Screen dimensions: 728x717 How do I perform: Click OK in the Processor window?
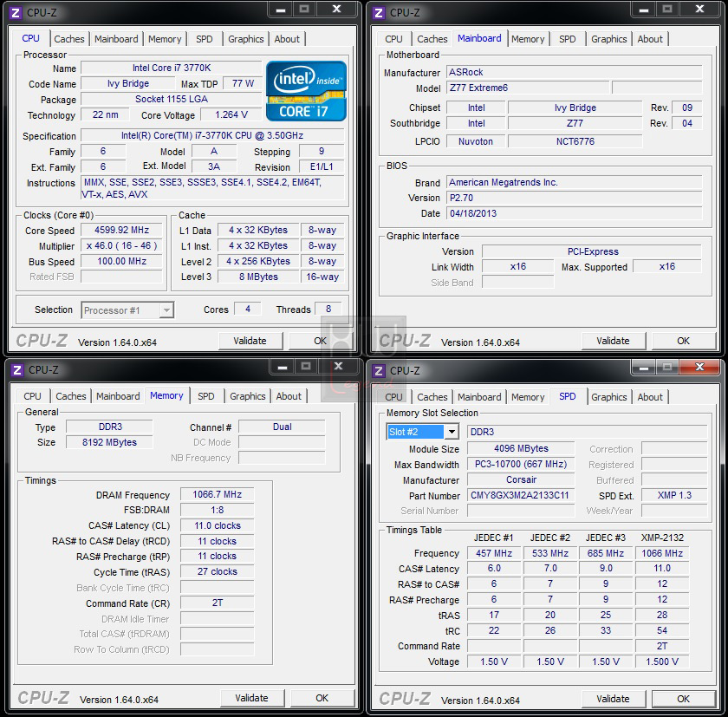(321, 341)
